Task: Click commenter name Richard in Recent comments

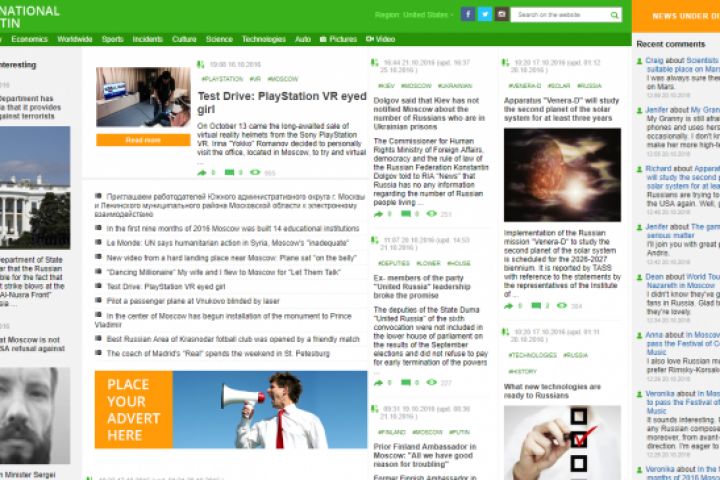Action: (658, 169)
